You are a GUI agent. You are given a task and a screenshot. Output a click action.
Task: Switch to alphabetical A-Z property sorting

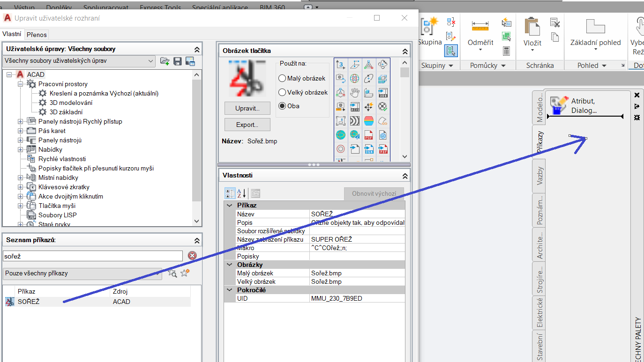(241, 193)
